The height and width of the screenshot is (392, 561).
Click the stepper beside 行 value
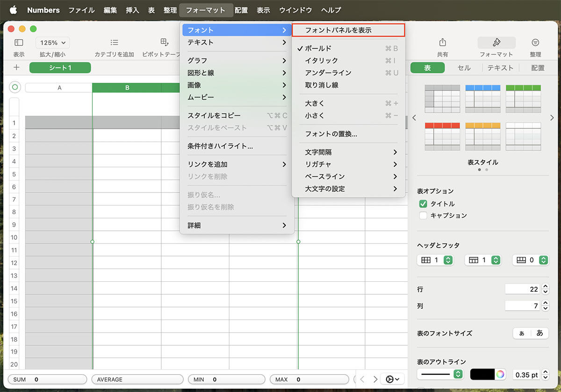click(545, 289)
